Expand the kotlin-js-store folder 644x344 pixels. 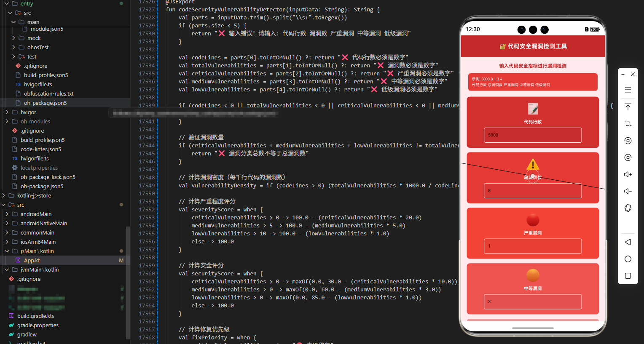pyautogui.click(x=3, y=195)
